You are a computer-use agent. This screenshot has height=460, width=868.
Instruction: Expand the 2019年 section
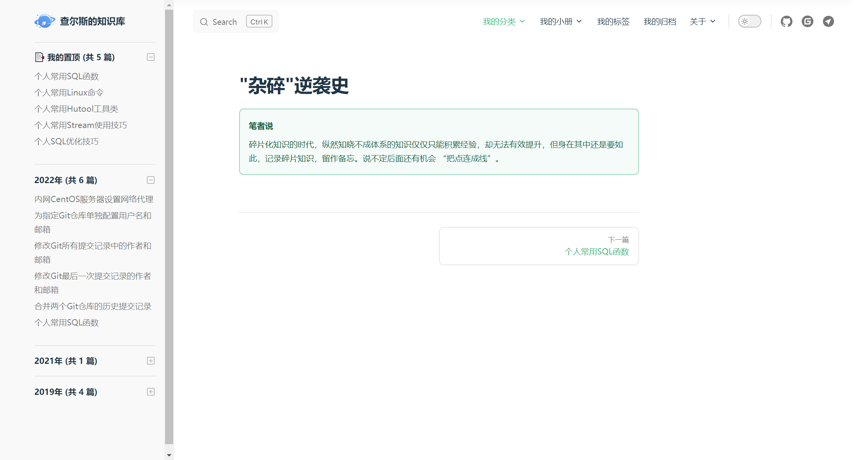coord(151,392)
